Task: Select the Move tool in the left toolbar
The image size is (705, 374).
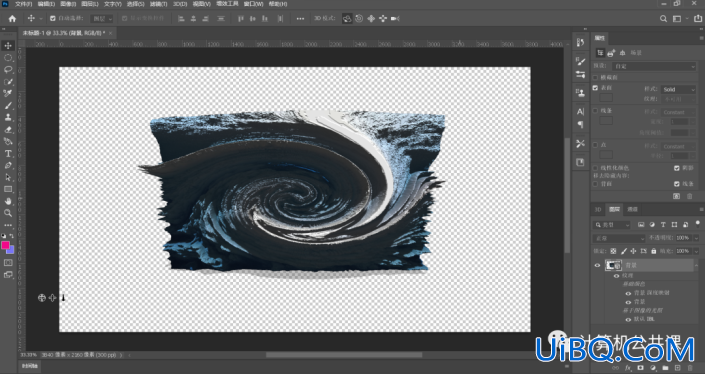Action: (x=8, y=45)
